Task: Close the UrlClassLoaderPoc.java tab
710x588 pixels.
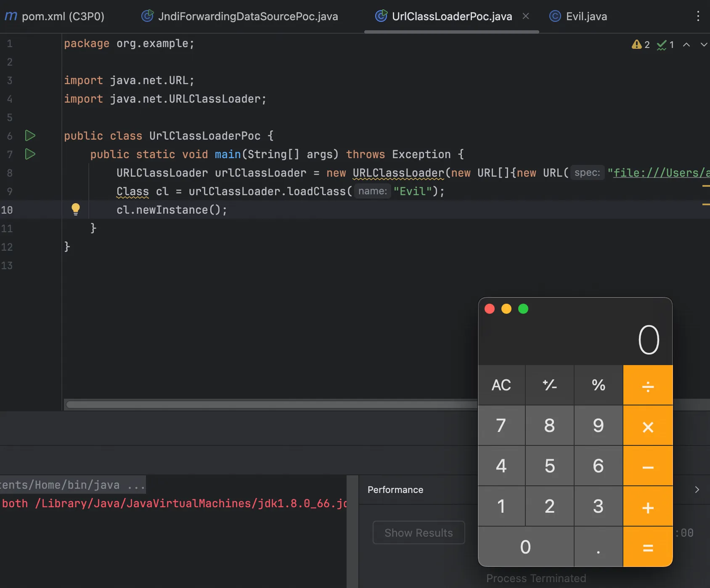Action: coord(526,16)
